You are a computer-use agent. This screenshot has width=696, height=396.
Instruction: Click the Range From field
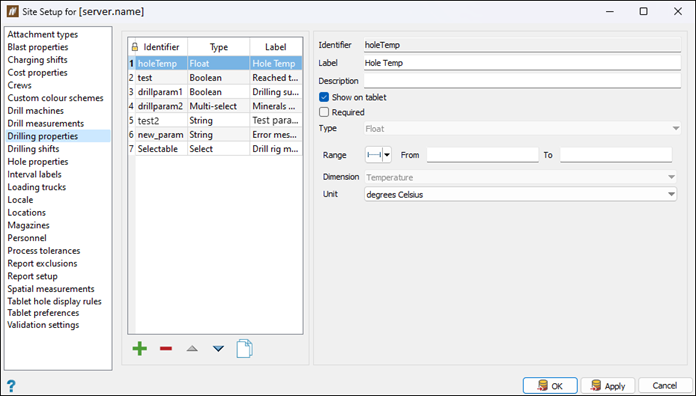pos(482,155)
